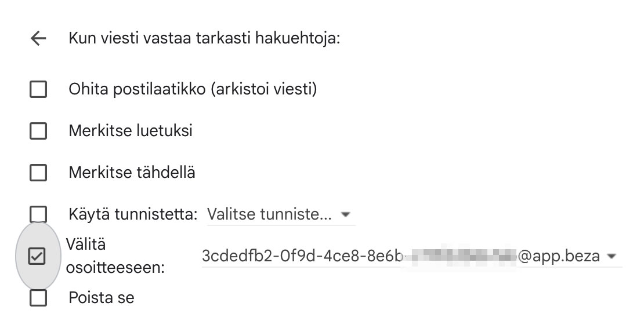Click the Käytä tunnistetta: label

click(x=133, y=214)
